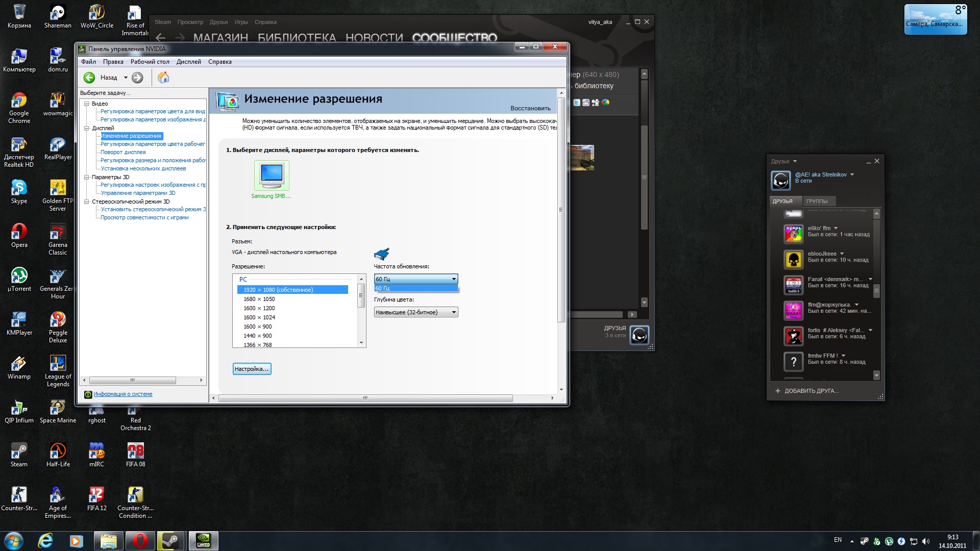Open Поворот дисплея tree item
The height and width of the screenshot is (551, 980).
[x=123, y=152]
